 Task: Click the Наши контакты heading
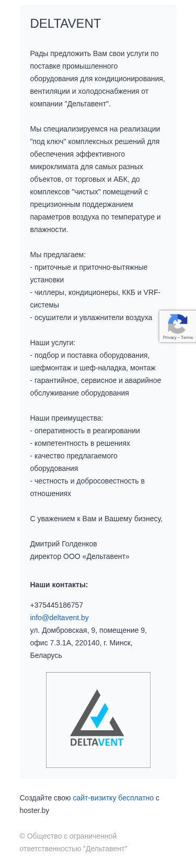pos(59,585)
